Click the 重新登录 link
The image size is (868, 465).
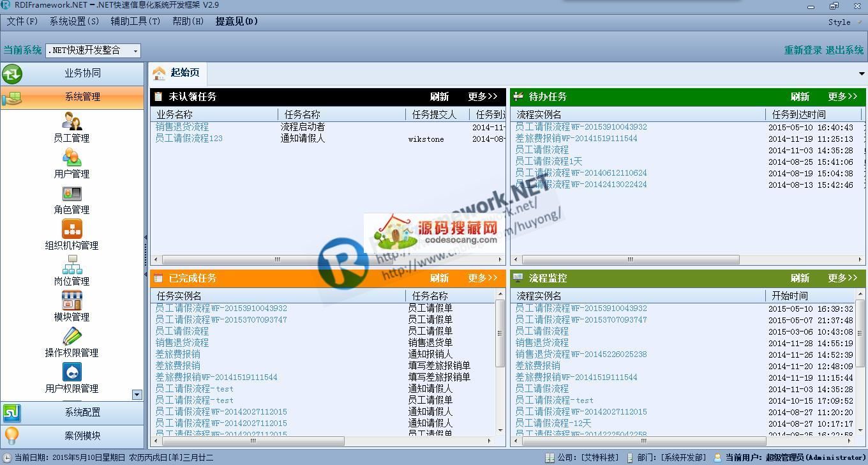(x=802, y=50)
